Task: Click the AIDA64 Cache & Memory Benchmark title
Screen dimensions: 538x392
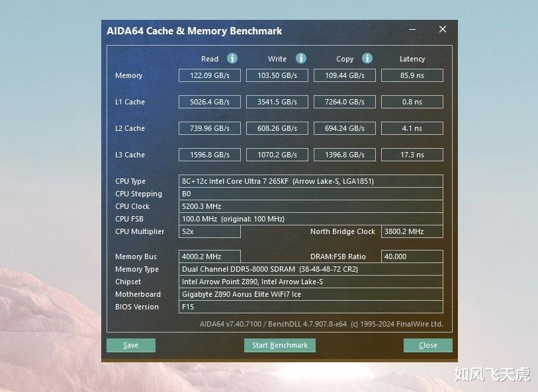Action: click(x=194, y=31)
